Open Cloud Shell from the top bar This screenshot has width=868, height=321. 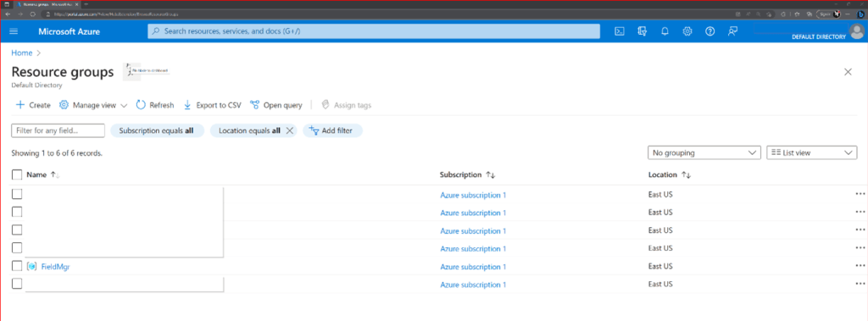coord(620,31)
